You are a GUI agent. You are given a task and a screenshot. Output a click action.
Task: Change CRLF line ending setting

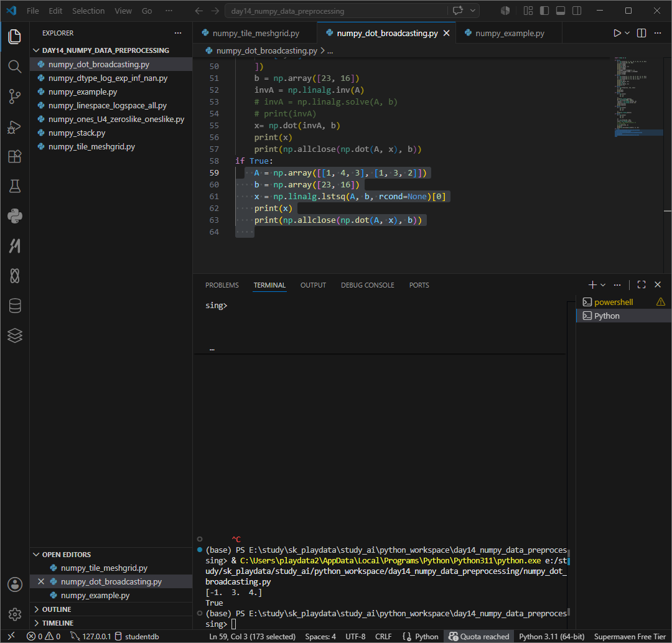[383, 637]
